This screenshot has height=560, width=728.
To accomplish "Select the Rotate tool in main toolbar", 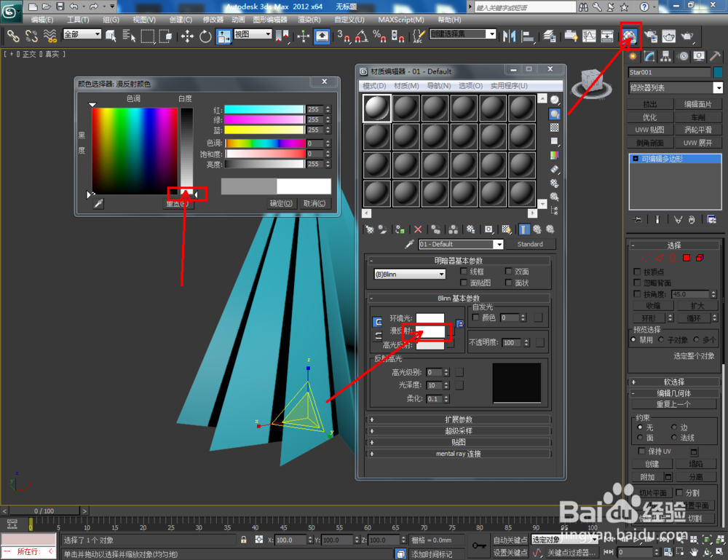I will tap(205, 36).
